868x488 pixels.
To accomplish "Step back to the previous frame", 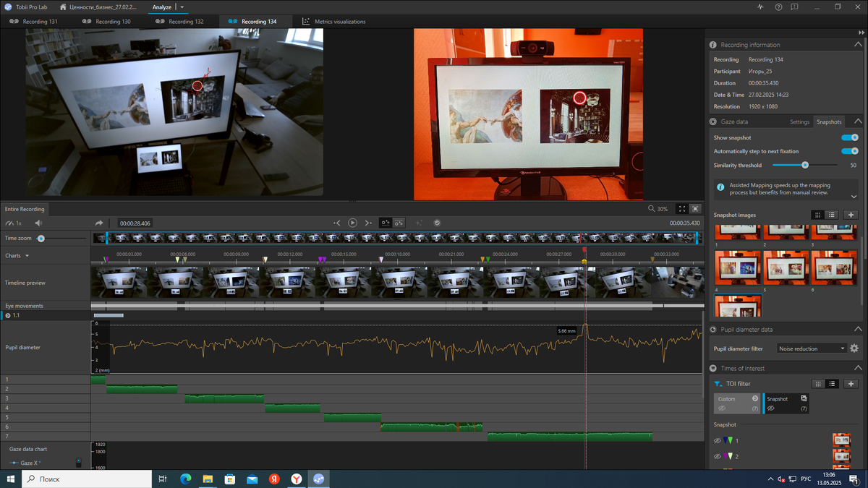I will tap(336, 223).
